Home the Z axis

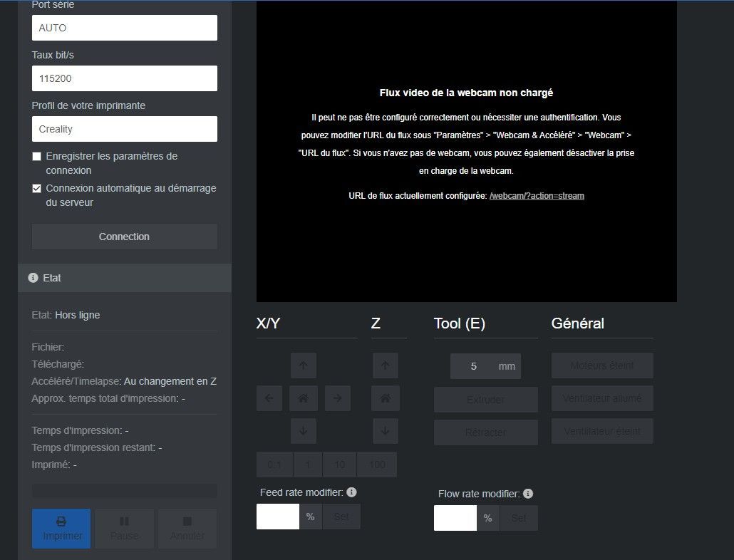click(x=386, y=398)
